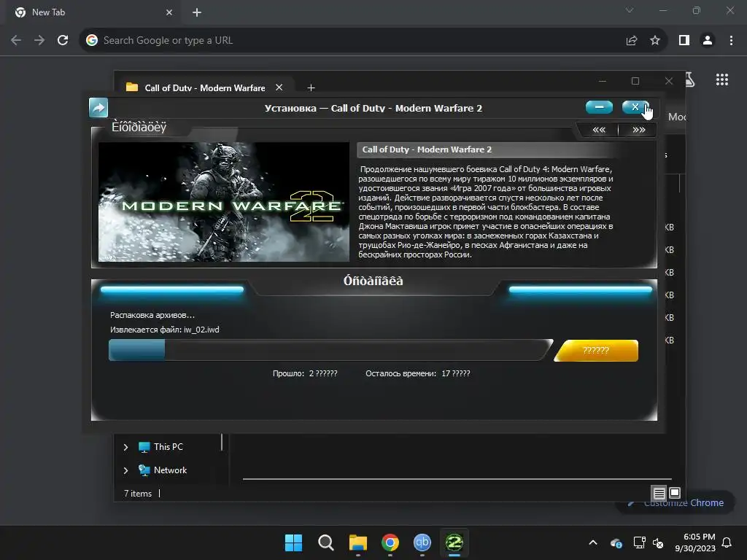Open Windows taskbar Search

[x=326, y=542]
